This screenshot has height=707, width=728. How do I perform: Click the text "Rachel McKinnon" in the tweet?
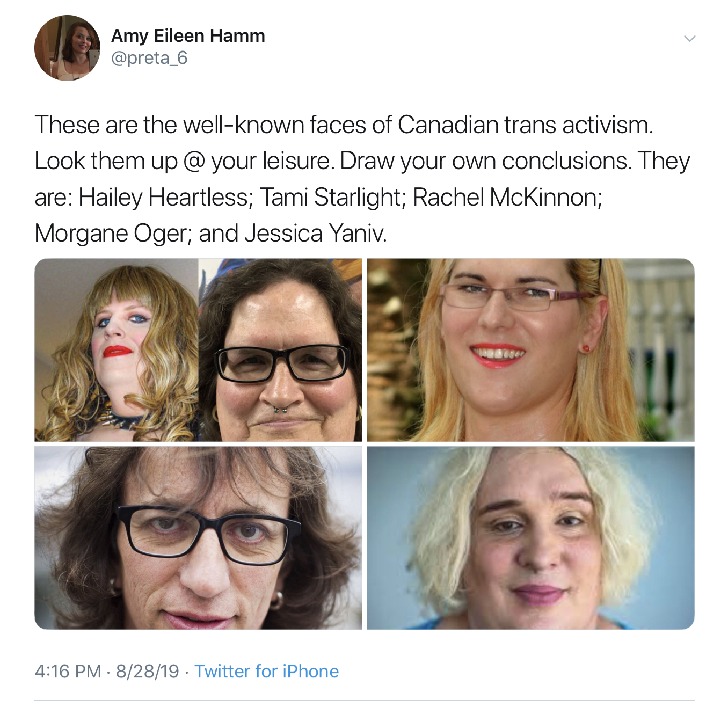(x=505, y=198)
